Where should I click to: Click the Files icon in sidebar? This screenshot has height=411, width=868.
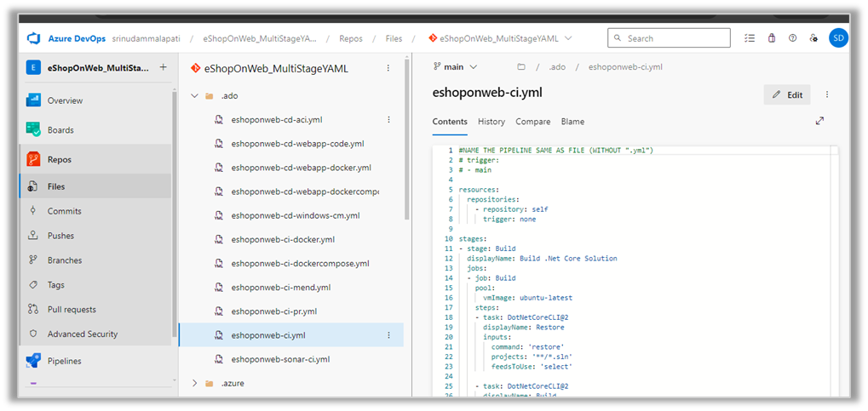(32, 186)
